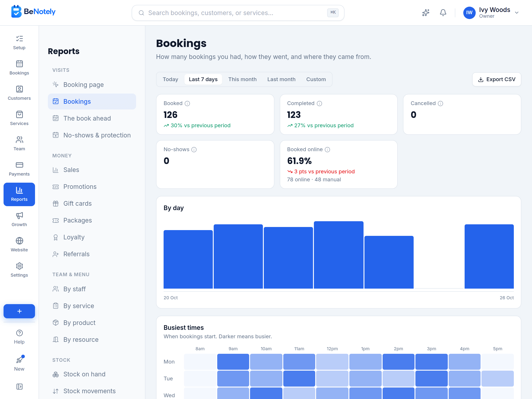Click the Mon 9am heatmap cell
Screen dimensions: 532x399
point(233,362)
